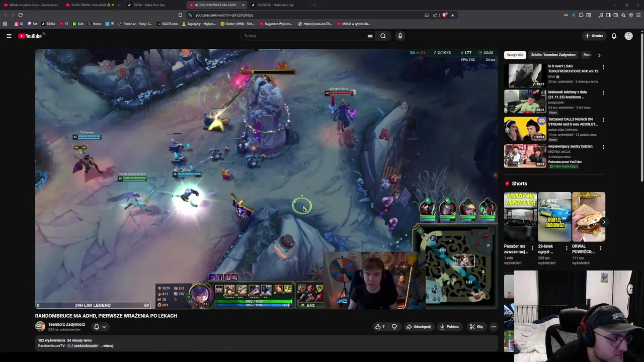Open the 'FACEIT.com' bookmark

tap(168, 24)
